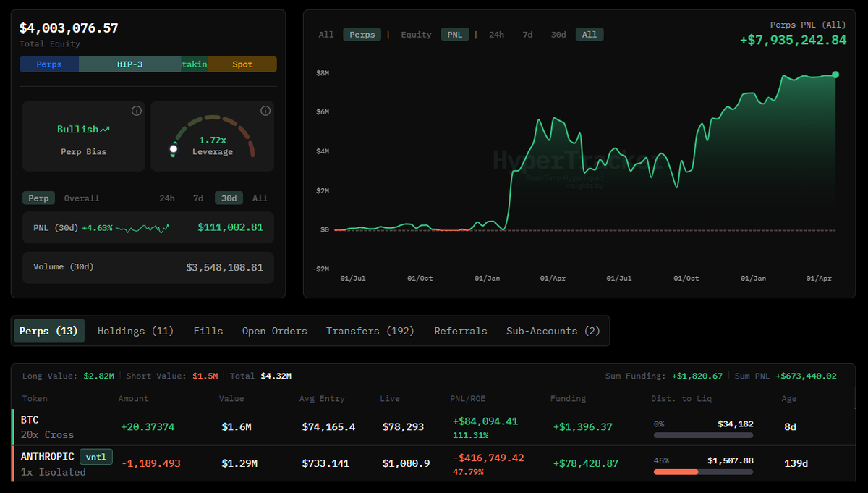Click the vntl badge next to ANTHROPIC
The image size is (868, 493).
[96, 457]
